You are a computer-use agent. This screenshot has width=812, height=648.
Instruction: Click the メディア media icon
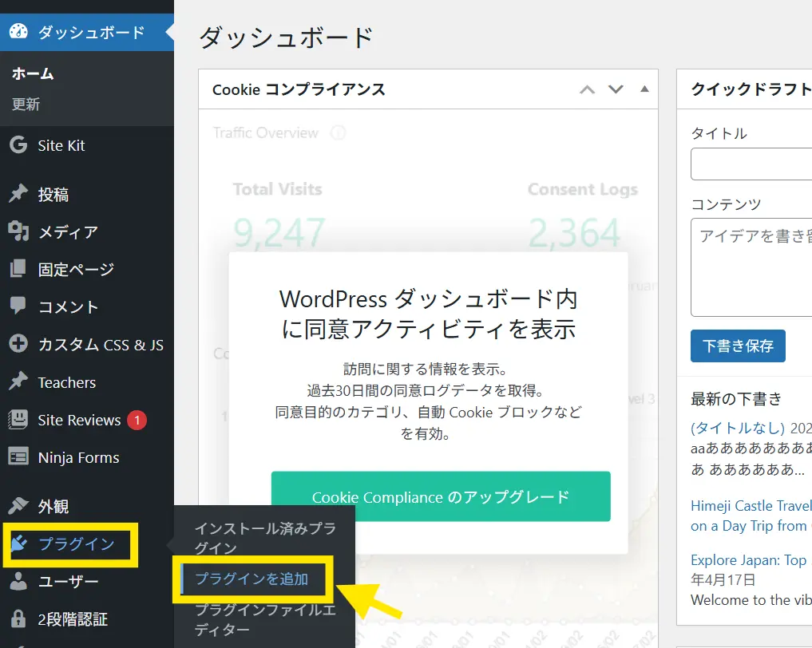click(18, 232)
